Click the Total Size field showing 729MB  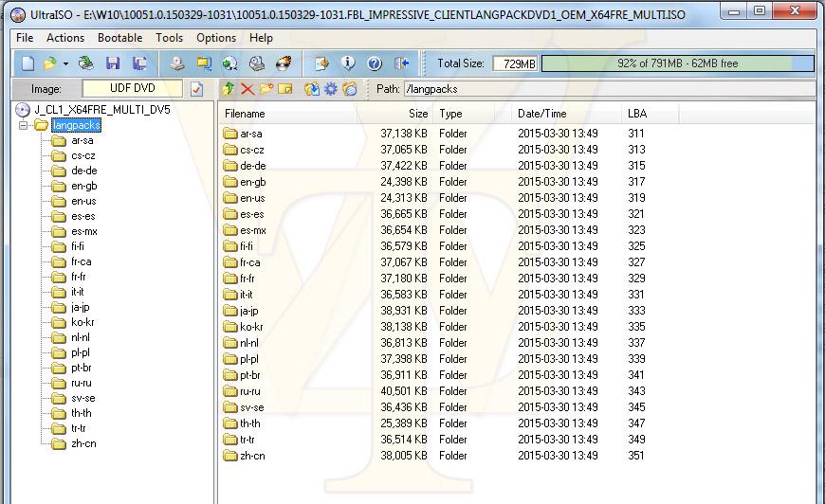pyautogui.click(x=516, y=63)
